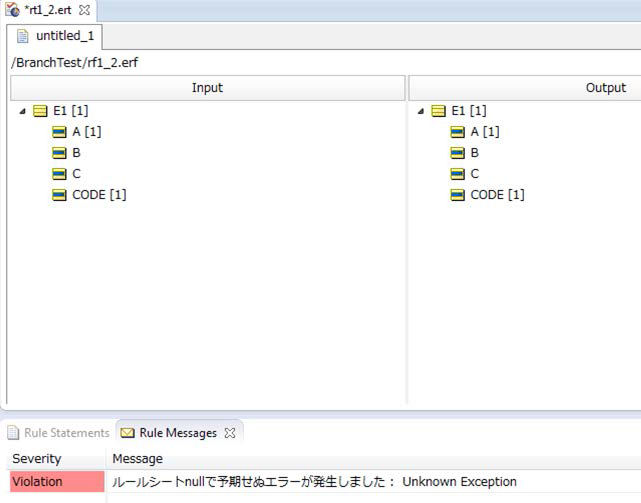The image size is (641, 503).
Task: Select B row in Input tree
Action: click(76, 153)
